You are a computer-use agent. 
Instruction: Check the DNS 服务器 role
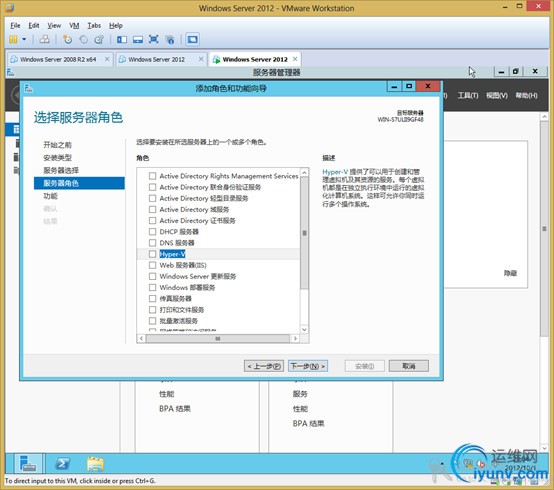click(x=152, y=243)
